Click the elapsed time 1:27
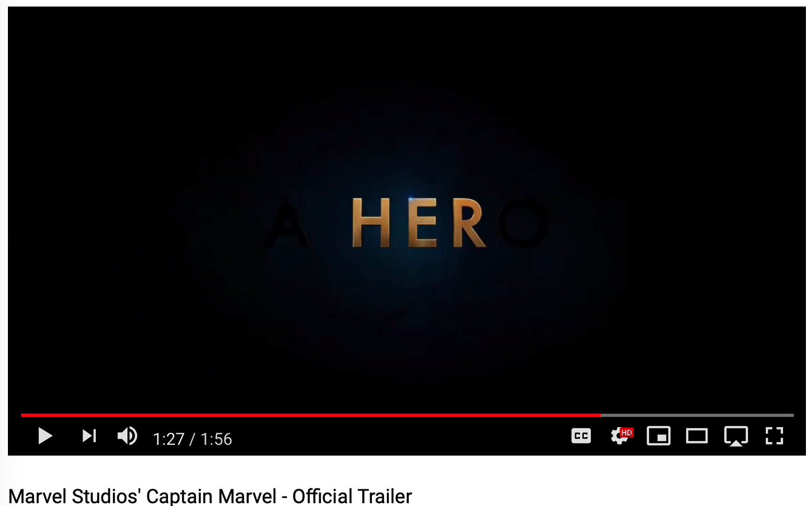The width and height of the screenshot is (812, 506). click(x=168, y=439)
